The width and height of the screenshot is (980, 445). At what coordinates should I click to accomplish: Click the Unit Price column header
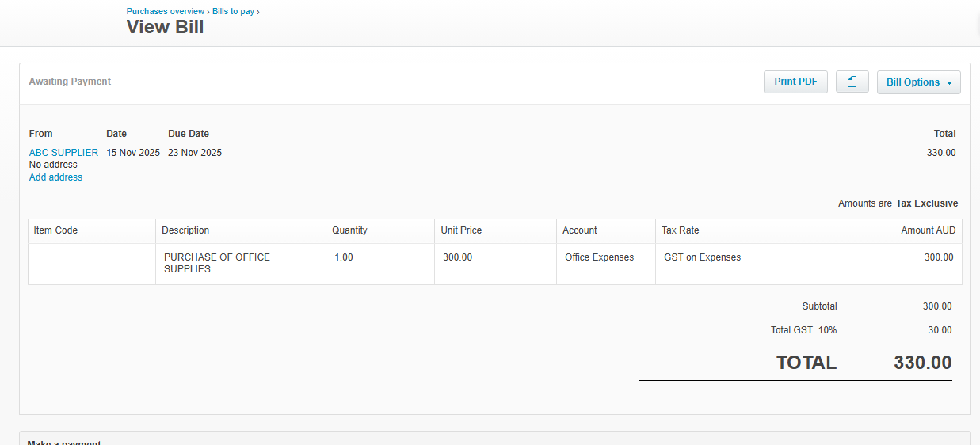pos(461,230)
